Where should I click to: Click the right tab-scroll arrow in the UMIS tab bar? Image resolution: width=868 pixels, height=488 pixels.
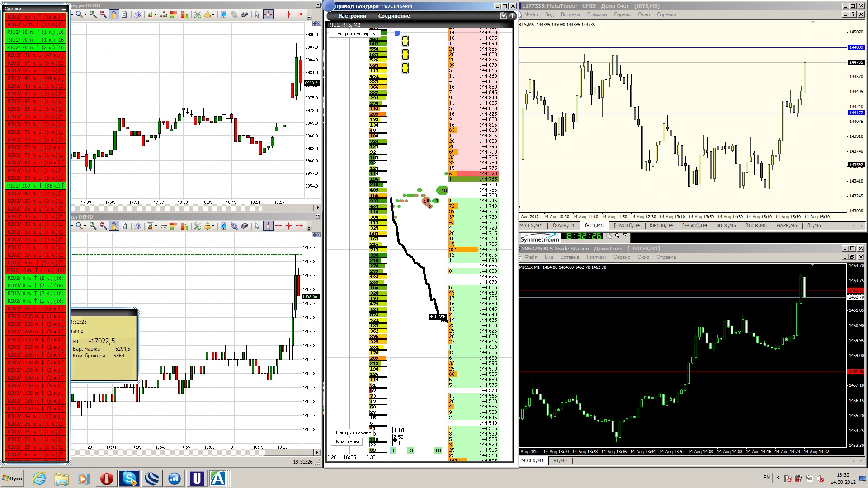click(x=862, y=225)
